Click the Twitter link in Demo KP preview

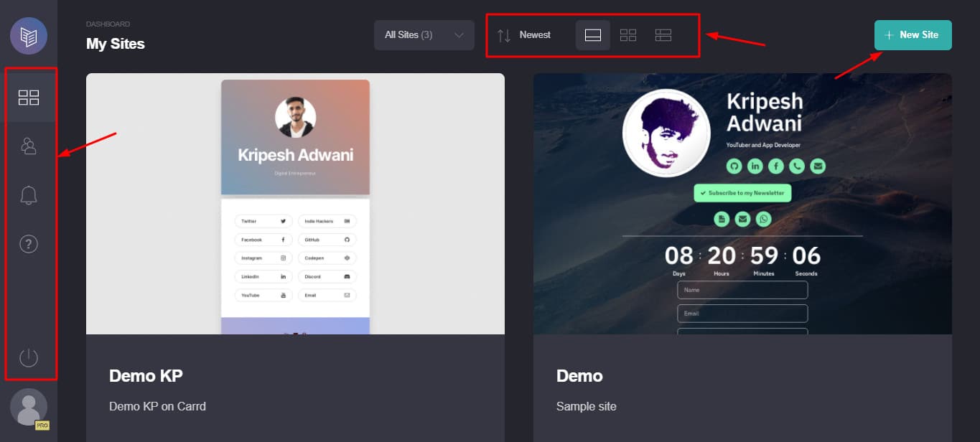263,221
